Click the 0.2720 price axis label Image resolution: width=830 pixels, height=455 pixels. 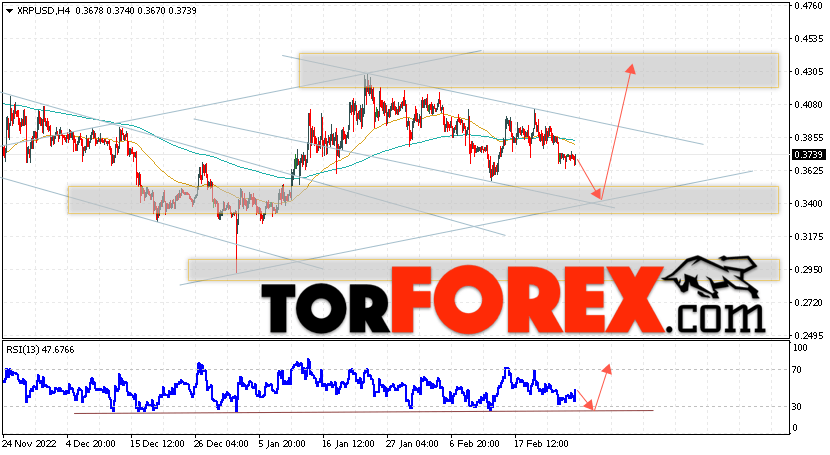click(x=809, y=303)
